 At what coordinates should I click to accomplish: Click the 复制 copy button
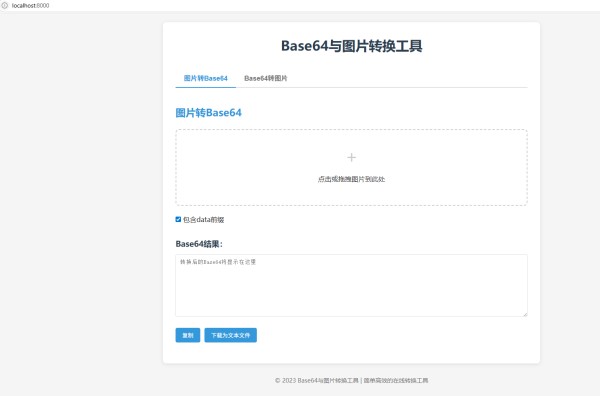188,335
